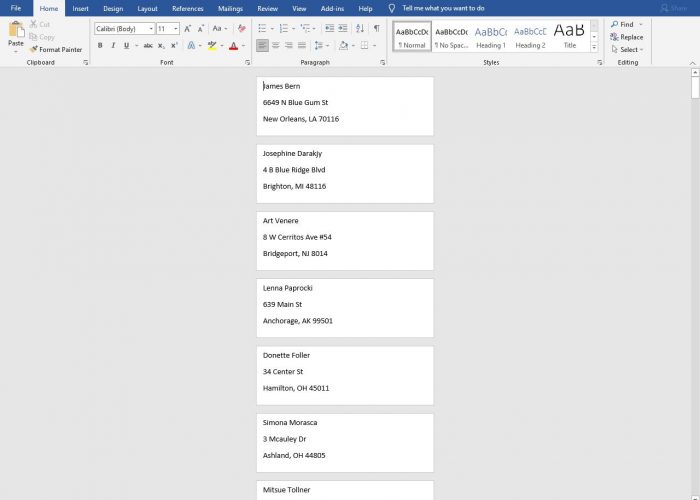Apply strikethrough formatting
Image resolution: width=700 pixels, height=500 pixels.
click(148, 46)
